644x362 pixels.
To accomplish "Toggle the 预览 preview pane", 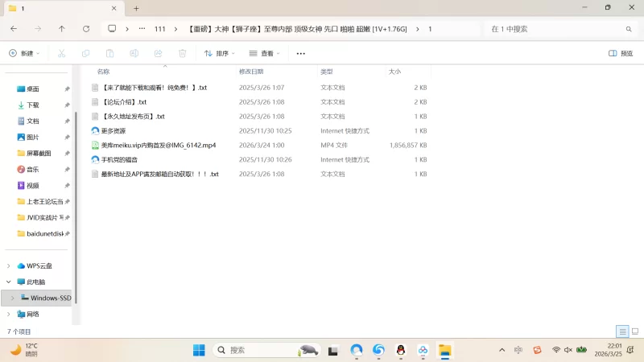I will [621, 53].
